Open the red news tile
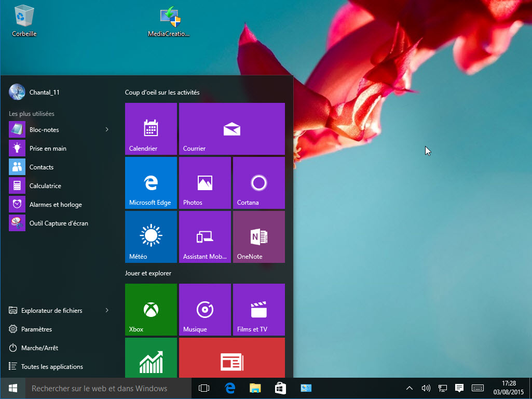 coord(231,357)
